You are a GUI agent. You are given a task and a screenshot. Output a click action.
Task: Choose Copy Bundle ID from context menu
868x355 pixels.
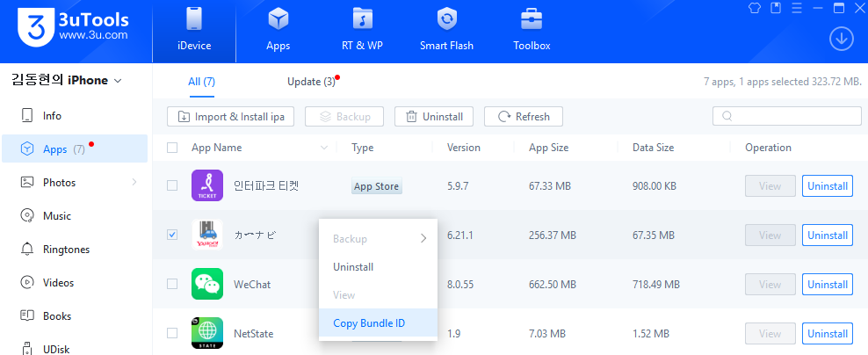(369, 323)
